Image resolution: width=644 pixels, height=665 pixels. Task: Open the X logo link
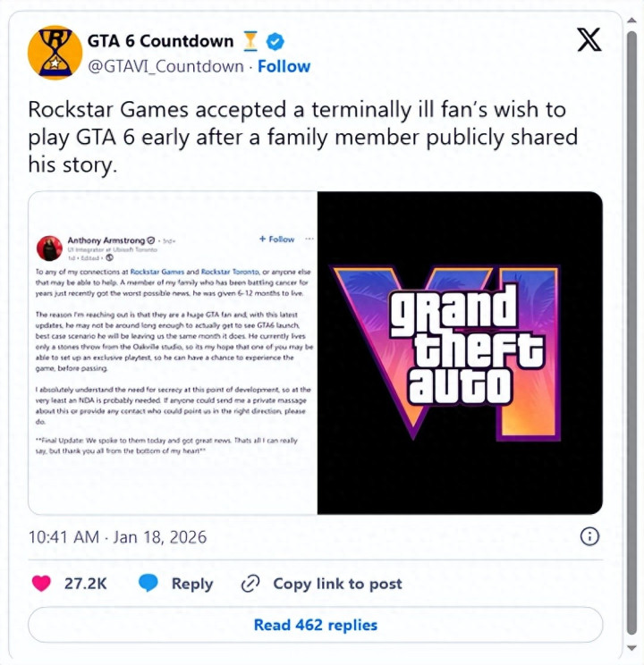coord(589,40)
